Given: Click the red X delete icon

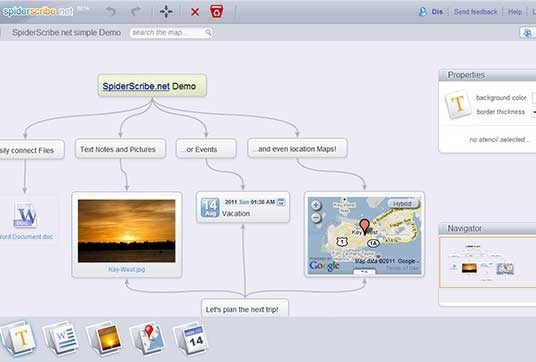Looking at the screenshot, I should 195,12.
